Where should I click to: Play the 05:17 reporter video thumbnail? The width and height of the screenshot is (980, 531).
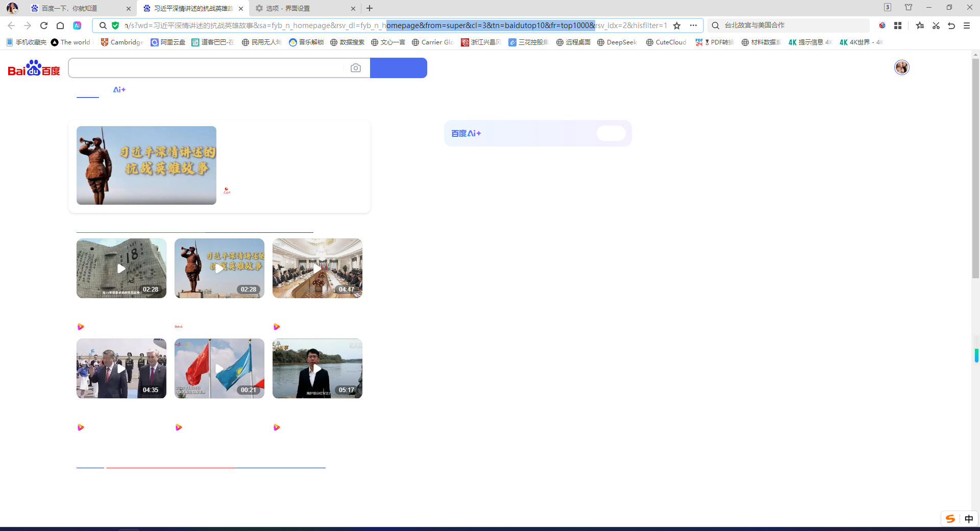click(x=317, y=368)
